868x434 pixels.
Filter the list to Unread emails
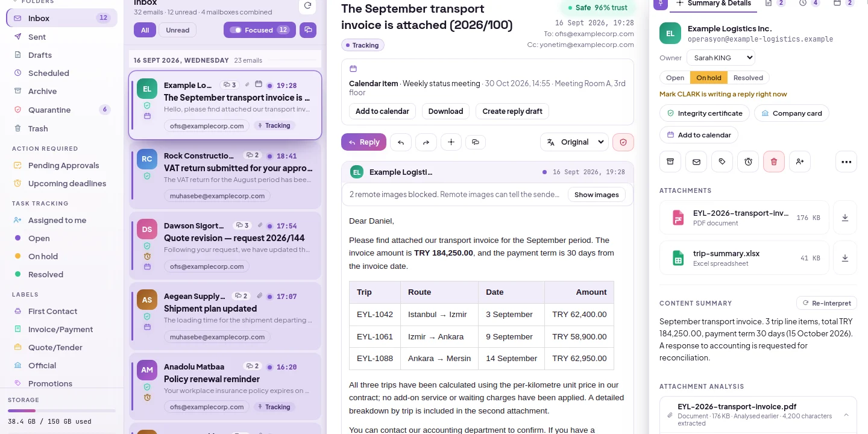click(x=178, y=30)
